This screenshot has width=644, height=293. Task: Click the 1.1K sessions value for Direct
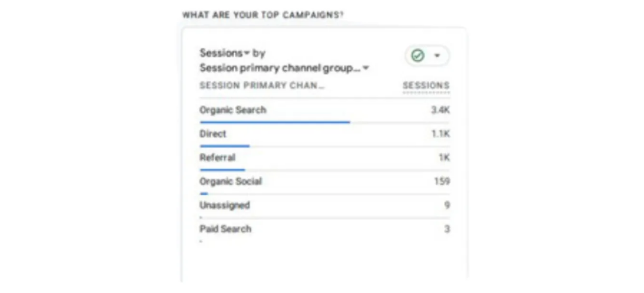[x=440, y=134]
